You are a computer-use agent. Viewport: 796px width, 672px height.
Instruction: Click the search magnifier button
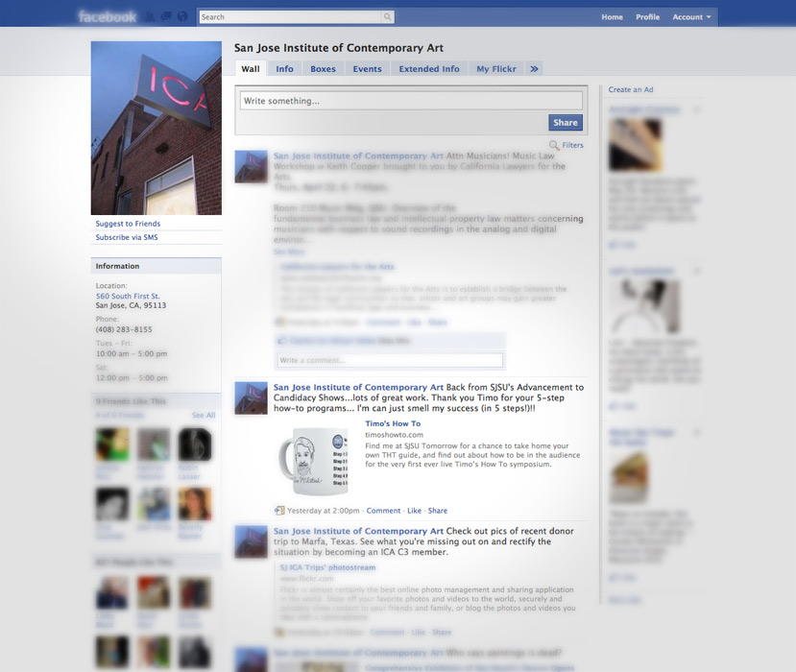[x=387, y=17]
